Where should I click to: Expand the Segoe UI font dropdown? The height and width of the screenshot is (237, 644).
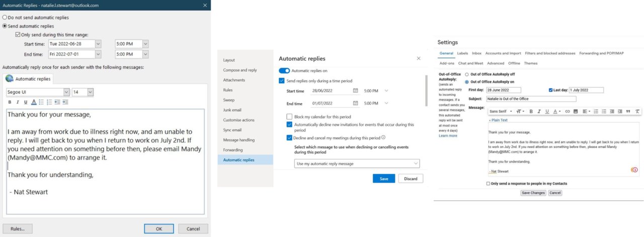(66, 92)
